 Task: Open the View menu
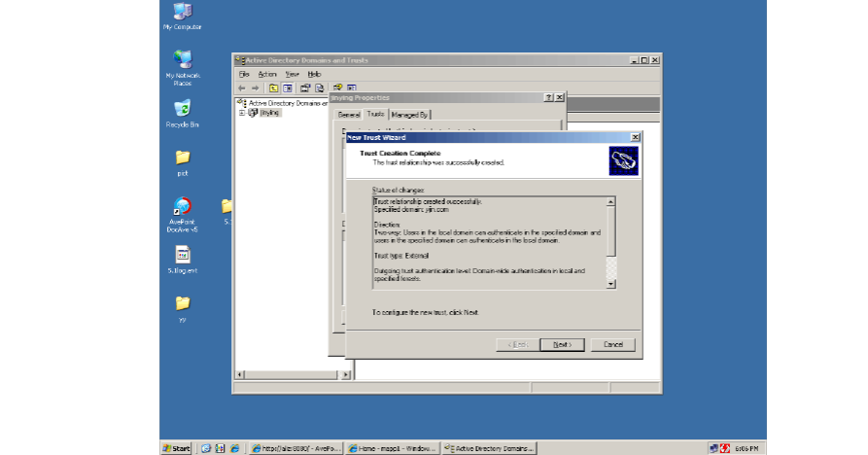292,74
